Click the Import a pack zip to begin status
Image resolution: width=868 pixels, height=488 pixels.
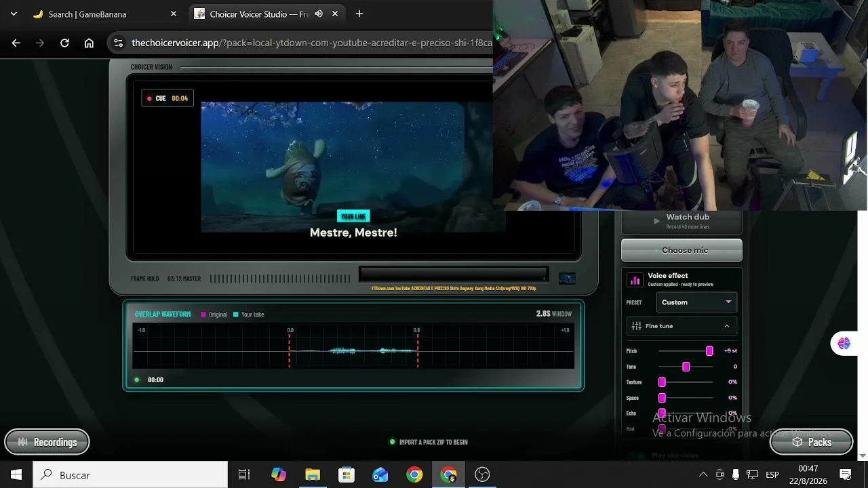(429, 442)
